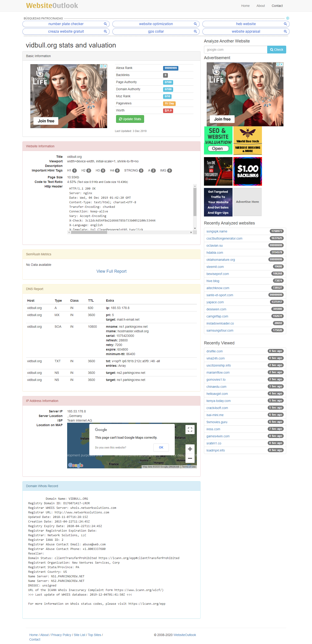Screen dimensions: 312x644
Task: Open the $1.00 Backlinks ad
Action: pos(248,171)
